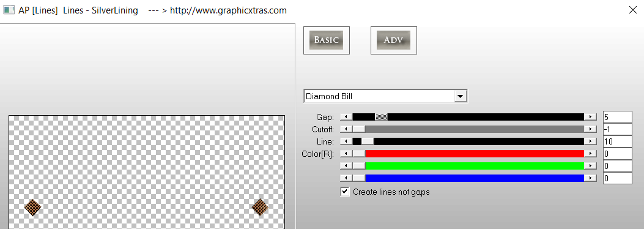Click the plugin icon in title bar
Image resolution: width=644 pixels, height=229 pixels.
pos(9,10)
